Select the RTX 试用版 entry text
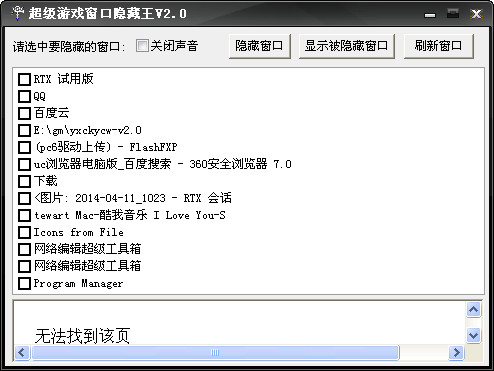This screenshot has width=494, height=371. coord(63,79)
